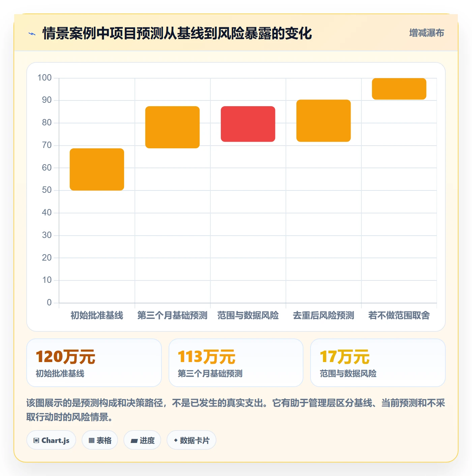472x476 pixels.
Task: Click the red bar for 范围与数据风险
Action: (x=248, y=124)
